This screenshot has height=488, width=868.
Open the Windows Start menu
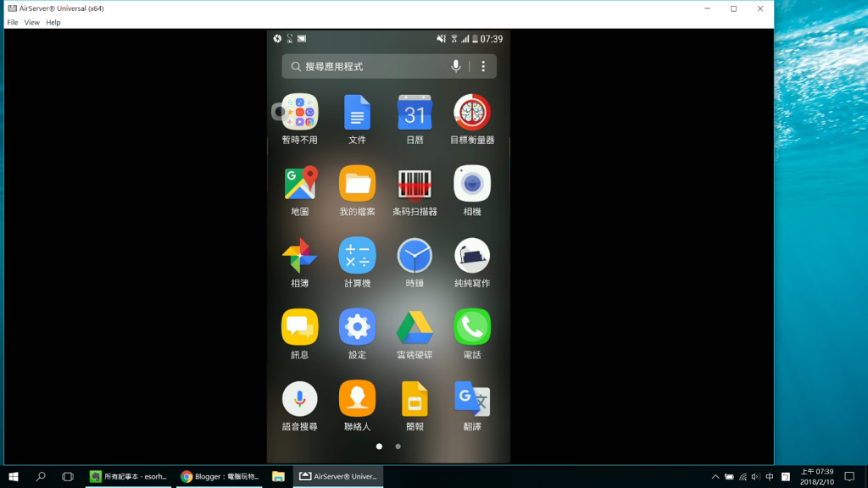point(14,476)
